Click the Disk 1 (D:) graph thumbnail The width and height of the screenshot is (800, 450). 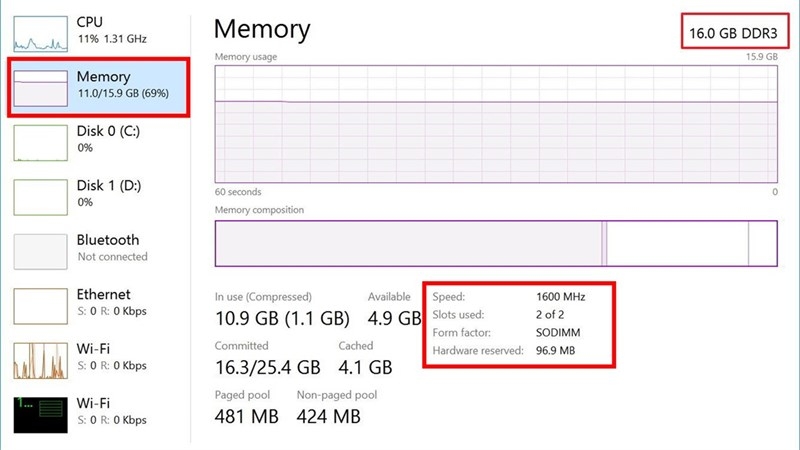39,196
